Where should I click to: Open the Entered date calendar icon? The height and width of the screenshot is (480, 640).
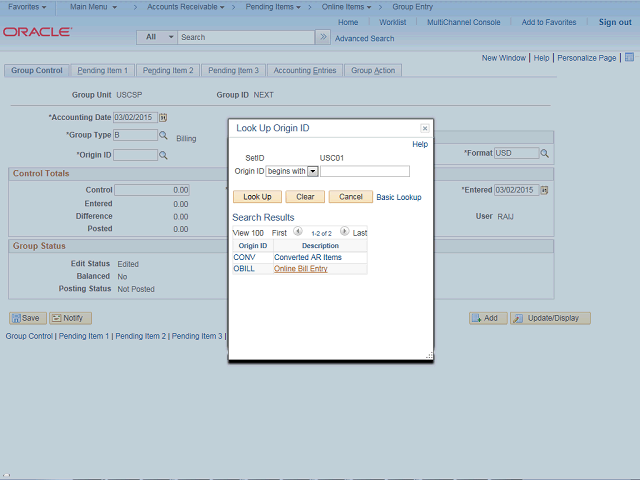click(x=544, y=190)
